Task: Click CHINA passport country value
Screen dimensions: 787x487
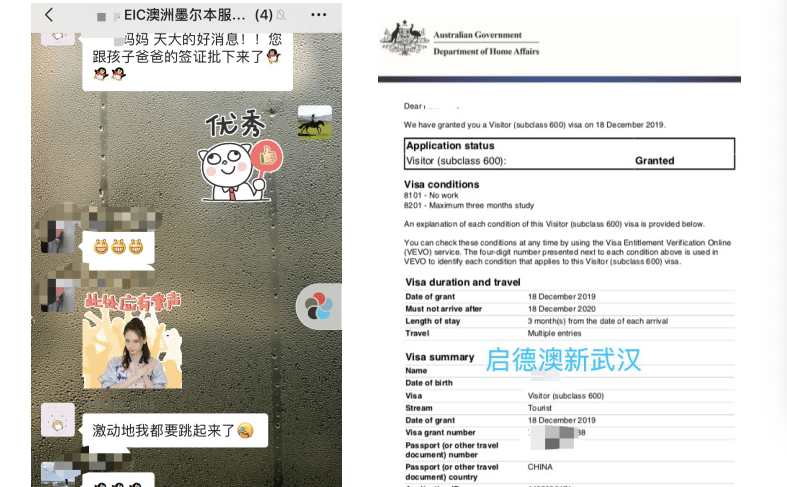Action: click(540, 467)
